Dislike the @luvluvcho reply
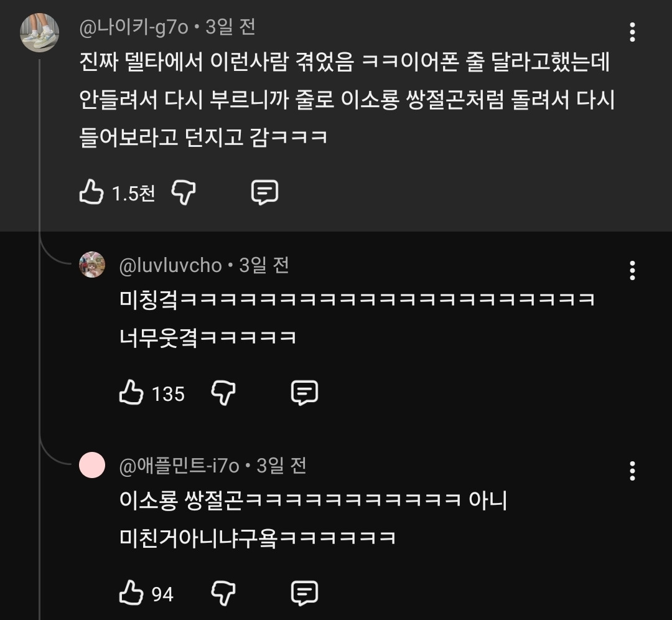672x620 pixels. click(223, 393)
